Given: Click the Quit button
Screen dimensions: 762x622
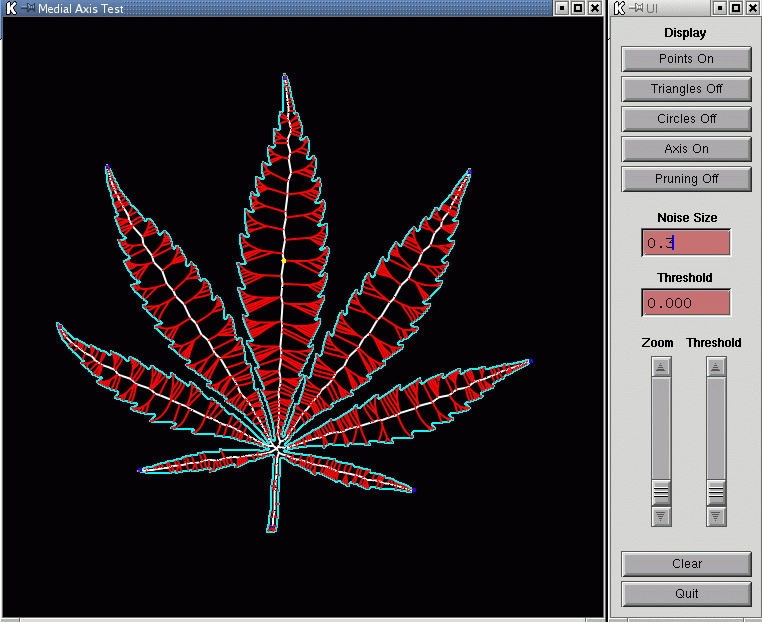Looking at the screenshot, I should pos(686,594).
